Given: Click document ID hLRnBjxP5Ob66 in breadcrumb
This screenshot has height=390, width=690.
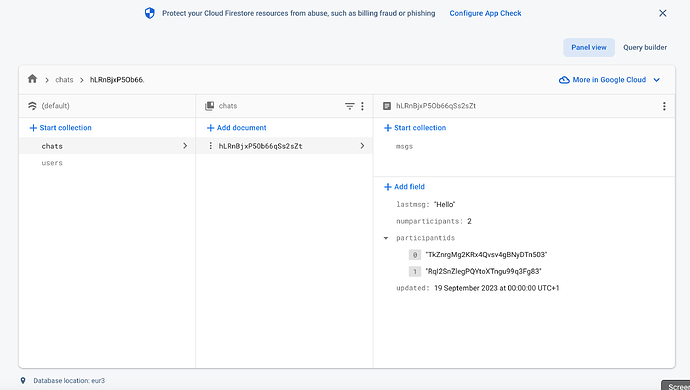Looking at the screenshot, I should [x=117, y=80].
